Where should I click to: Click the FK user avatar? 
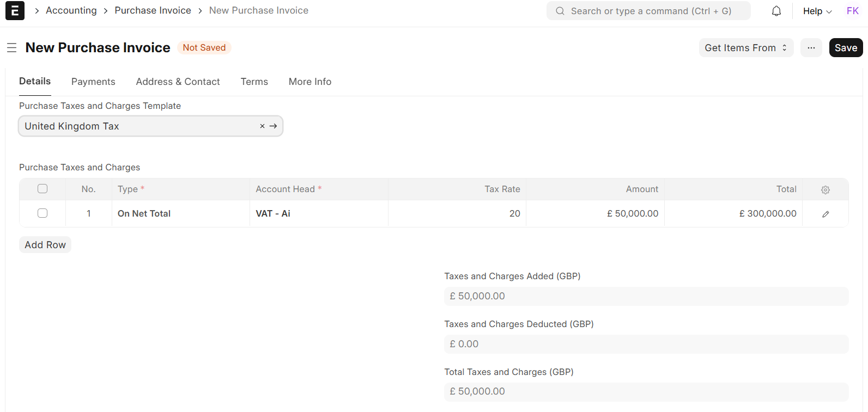pyautogui.click(x=852, y=11)
